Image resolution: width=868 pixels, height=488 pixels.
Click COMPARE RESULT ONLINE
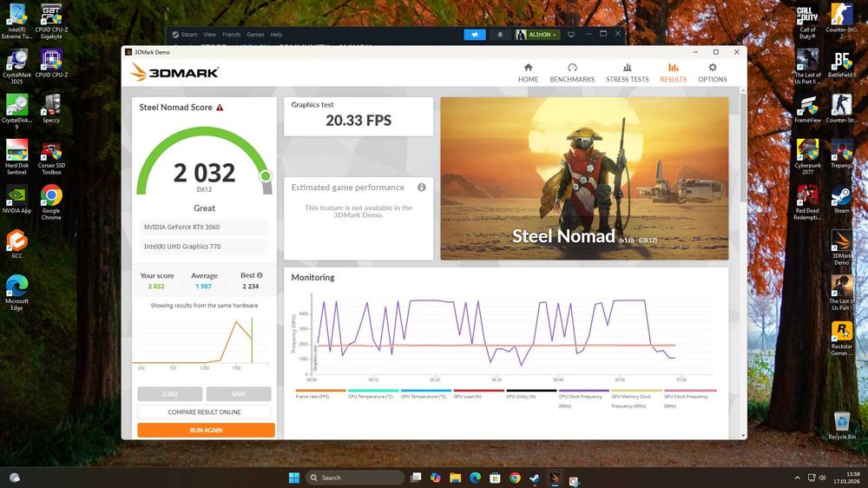(204, 412)
